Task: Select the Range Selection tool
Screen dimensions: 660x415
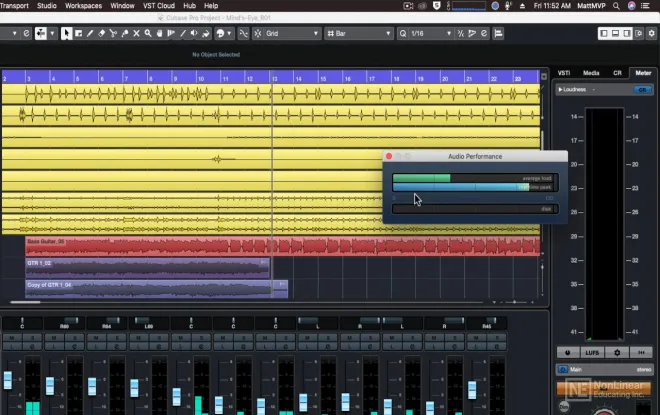Action: click(78, 33)
